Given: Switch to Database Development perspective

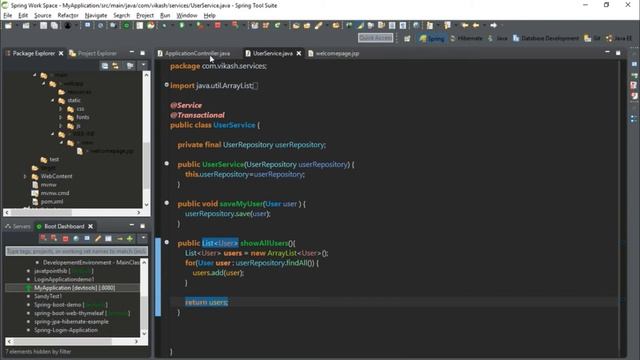Looking at the screenshot, I should click(546, 38).
